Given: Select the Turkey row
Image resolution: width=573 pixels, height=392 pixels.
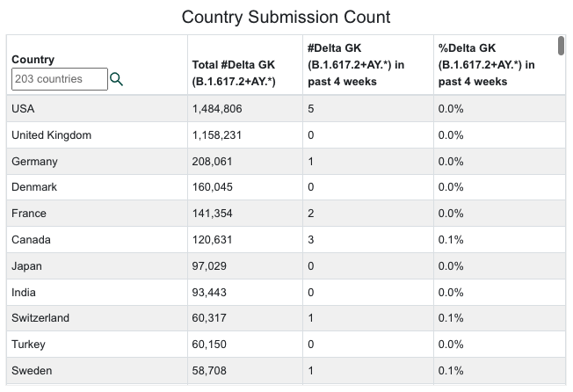Looking at the screenshot, I should tap(286, 345).
